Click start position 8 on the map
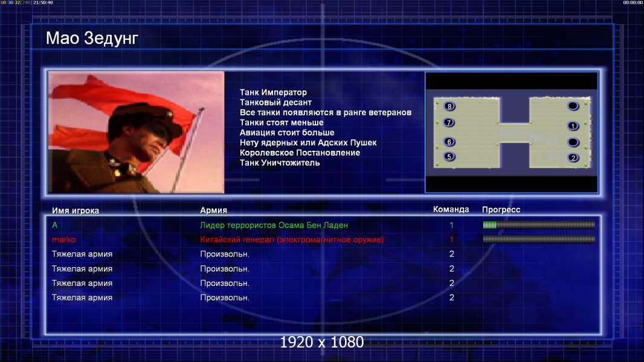The width and height of the screenshot is (644, 362). pyautogui.click(x=449, y=106)
